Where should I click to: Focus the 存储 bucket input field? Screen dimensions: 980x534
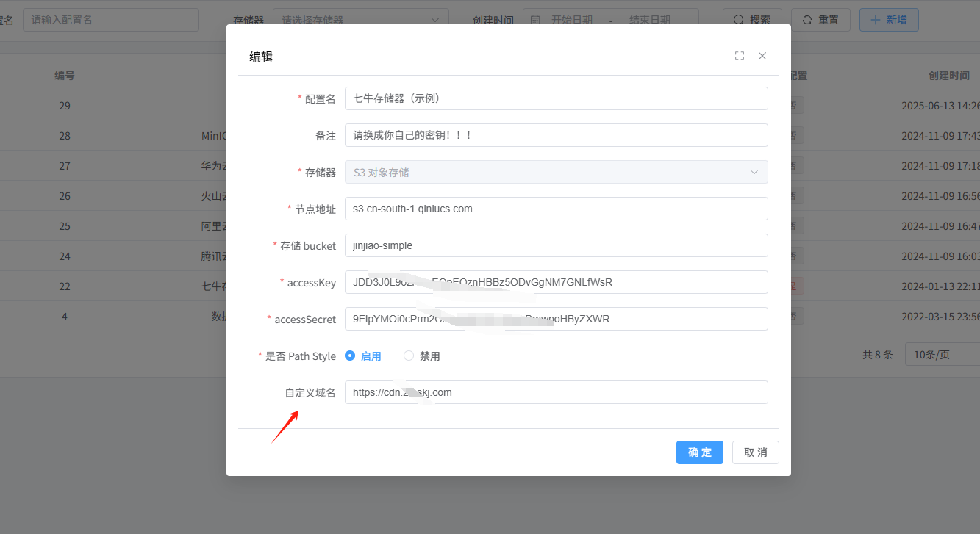[556, 245]
